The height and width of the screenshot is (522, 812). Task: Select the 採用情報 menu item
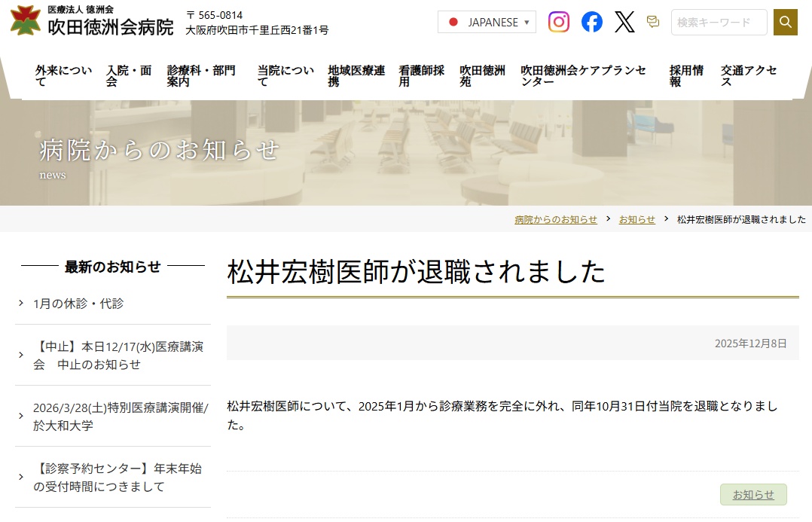686,76
